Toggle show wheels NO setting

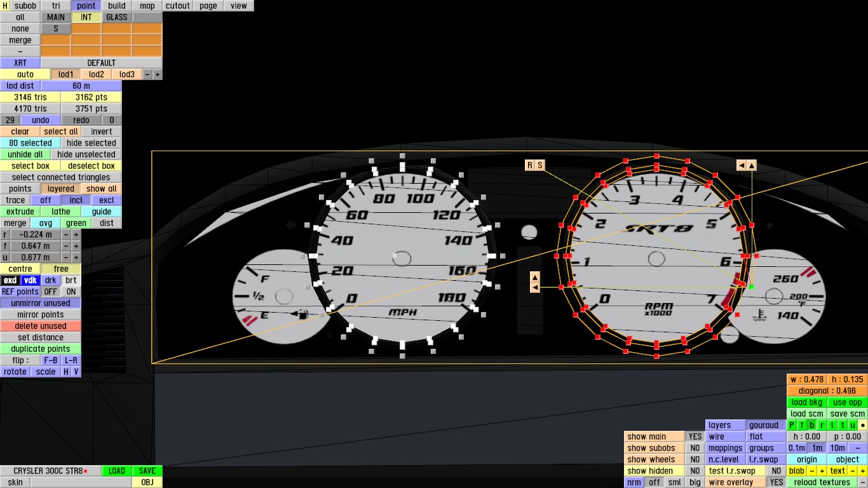pyautogui.click(x=695, y=459)
